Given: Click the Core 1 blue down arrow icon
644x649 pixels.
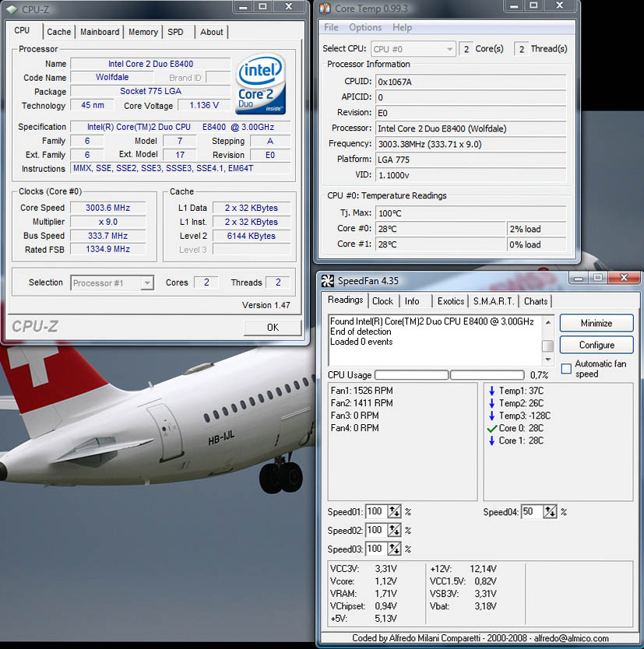Looking at the screenshot, I should [x=491, y=440].
